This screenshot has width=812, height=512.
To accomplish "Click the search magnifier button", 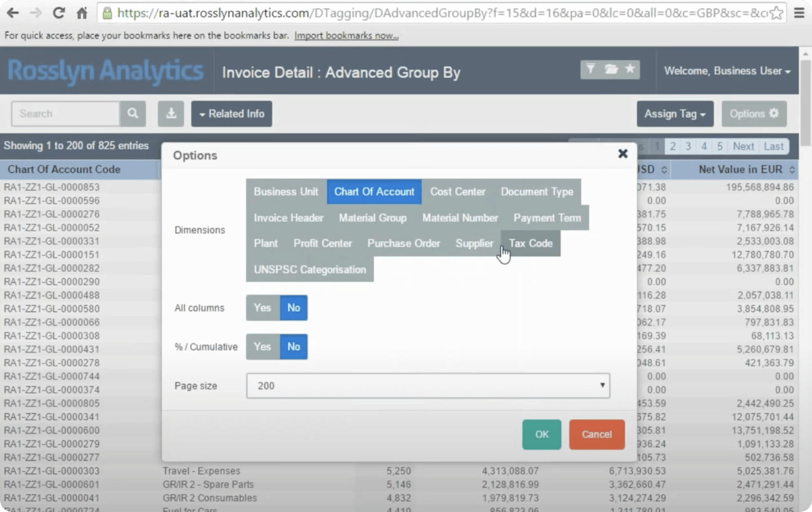I will [133, 114].
